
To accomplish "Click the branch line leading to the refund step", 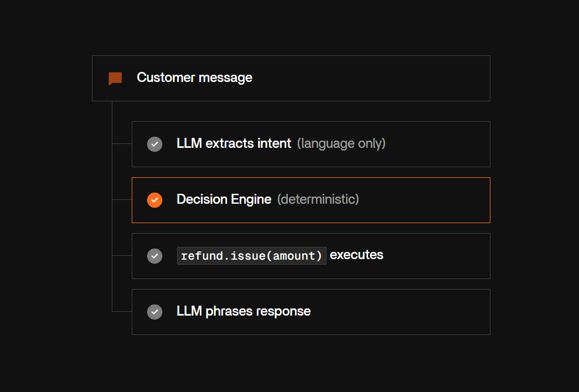I will point(122,255).
